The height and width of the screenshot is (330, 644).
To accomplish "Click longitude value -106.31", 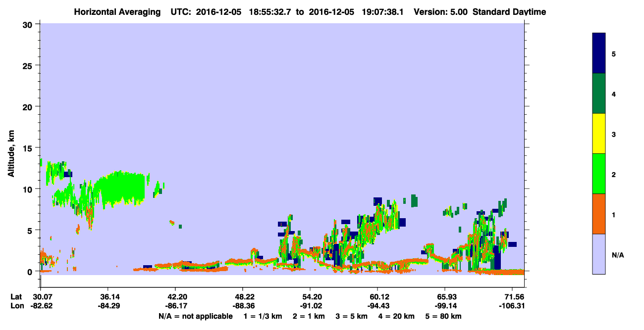I will point(512,306).
